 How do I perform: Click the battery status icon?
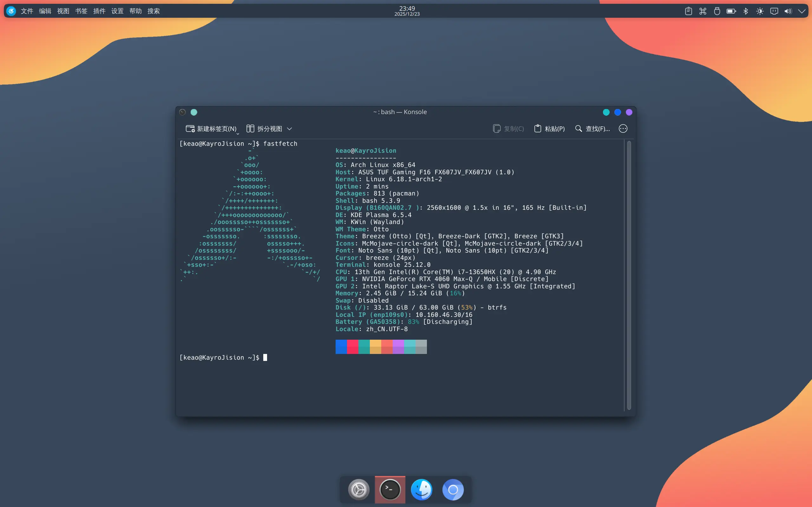coord(731,11)
